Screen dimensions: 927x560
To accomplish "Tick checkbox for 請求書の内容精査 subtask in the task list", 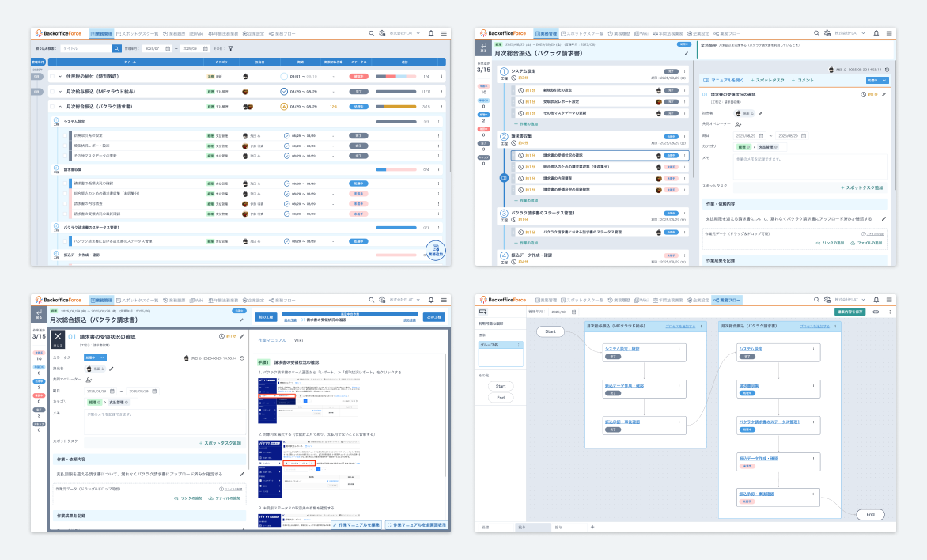I will tap(65, 203).
